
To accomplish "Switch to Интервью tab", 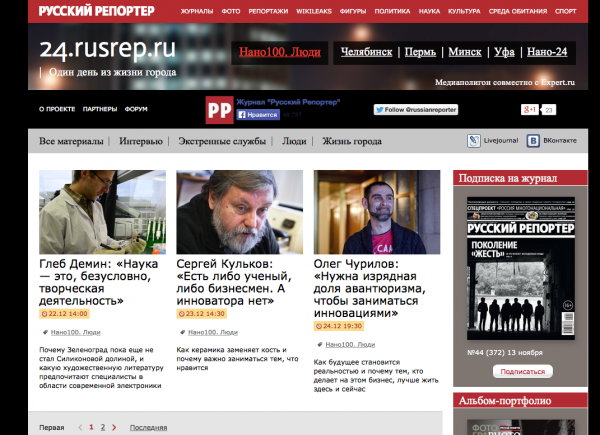I will pos(141,141).
